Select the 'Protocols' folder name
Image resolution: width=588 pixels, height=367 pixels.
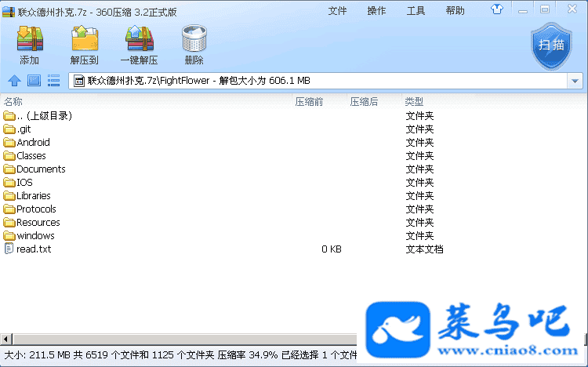pos(36,209)
